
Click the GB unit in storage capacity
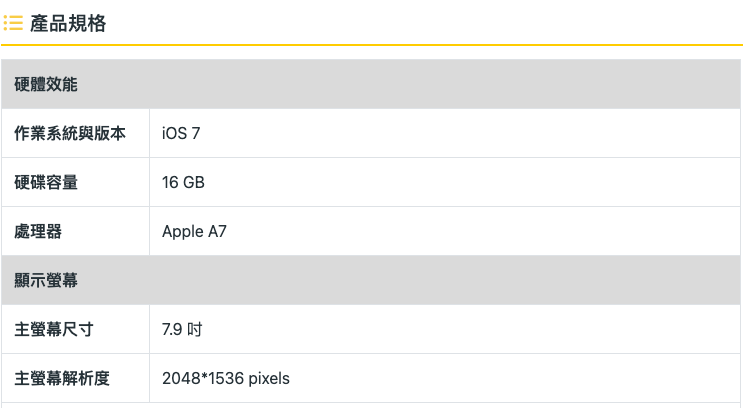[x=194, y=182]
